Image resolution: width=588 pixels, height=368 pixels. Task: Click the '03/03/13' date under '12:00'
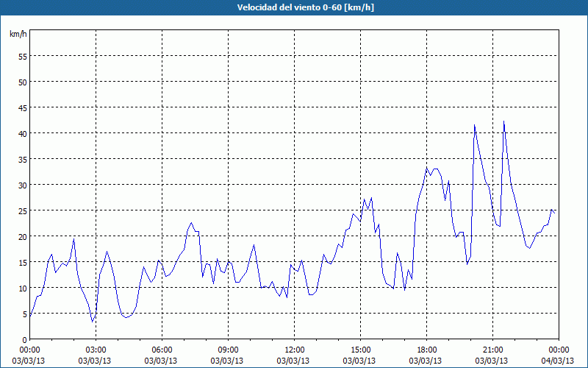pos(293,361)
